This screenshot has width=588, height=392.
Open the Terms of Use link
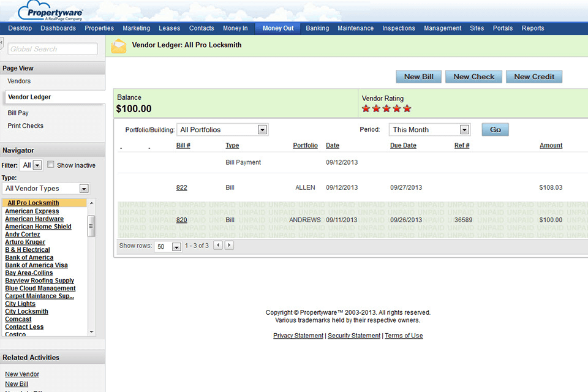pos(404,336)
